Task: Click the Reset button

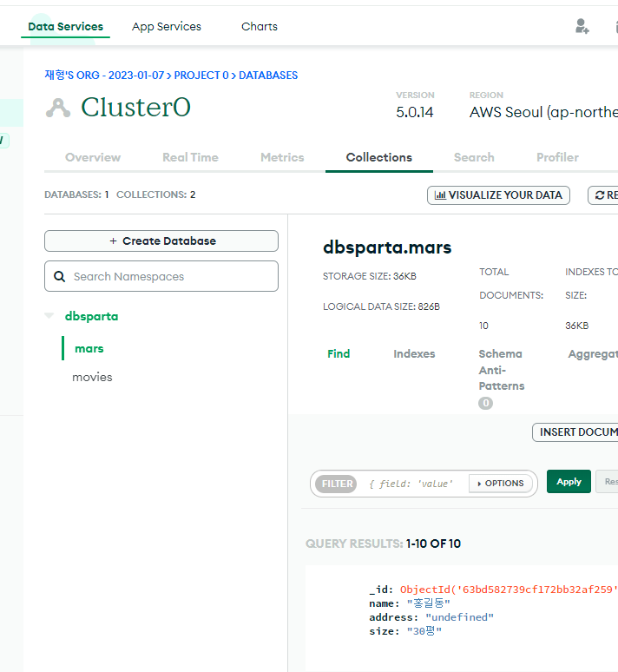Action: click(608, 482)
